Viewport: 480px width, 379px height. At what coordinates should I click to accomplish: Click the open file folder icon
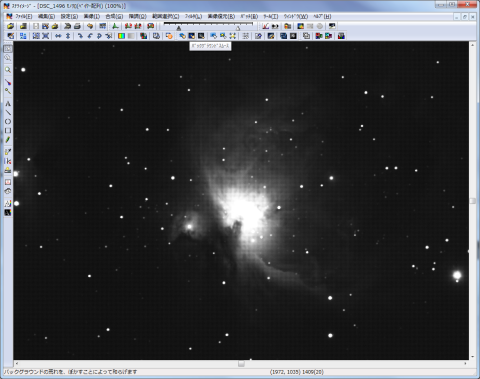(10, 26)
